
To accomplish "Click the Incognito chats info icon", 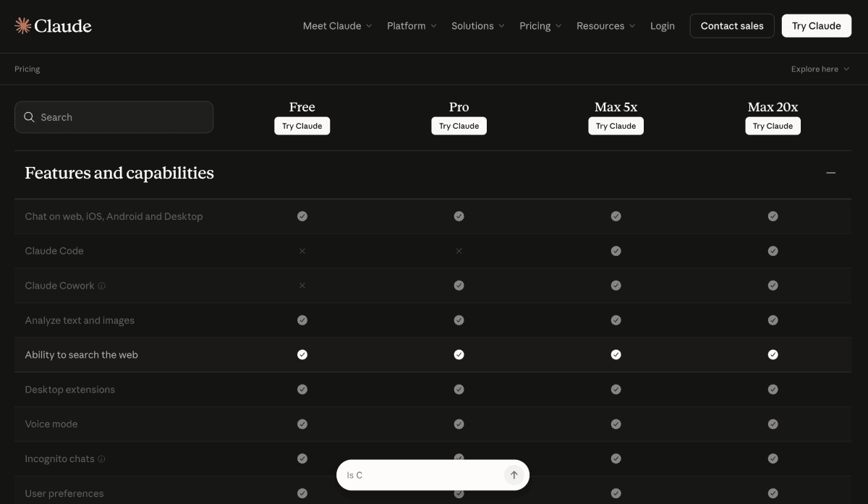I will click(102, 459).
